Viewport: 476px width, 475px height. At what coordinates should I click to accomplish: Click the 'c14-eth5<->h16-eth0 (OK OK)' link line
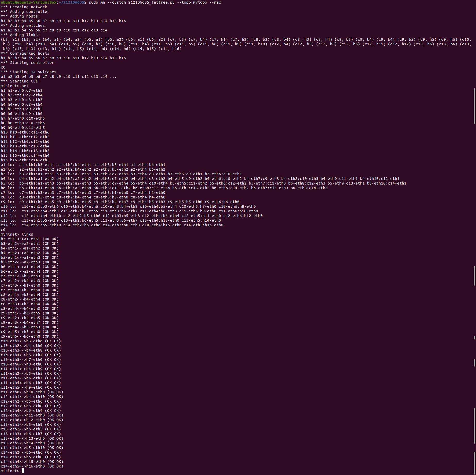(x=32, y=466)
